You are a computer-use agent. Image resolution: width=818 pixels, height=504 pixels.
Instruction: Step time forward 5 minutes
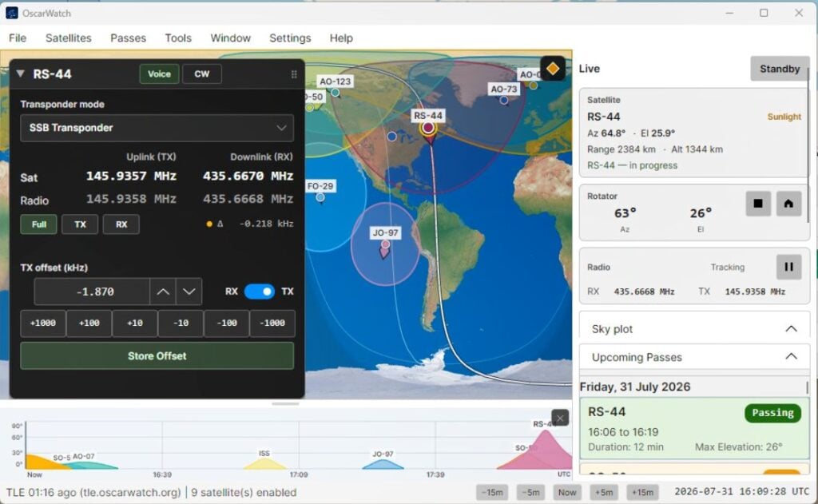pos(604,492)
